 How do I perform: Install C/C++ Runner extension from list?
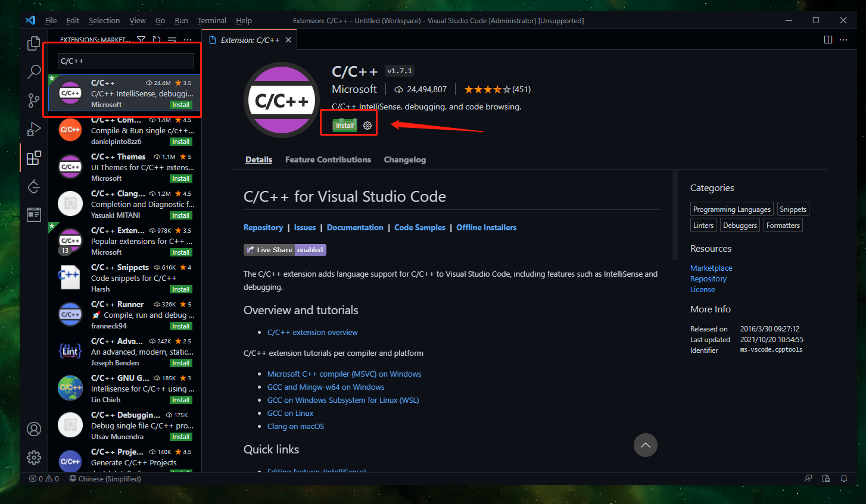(181, 326)
